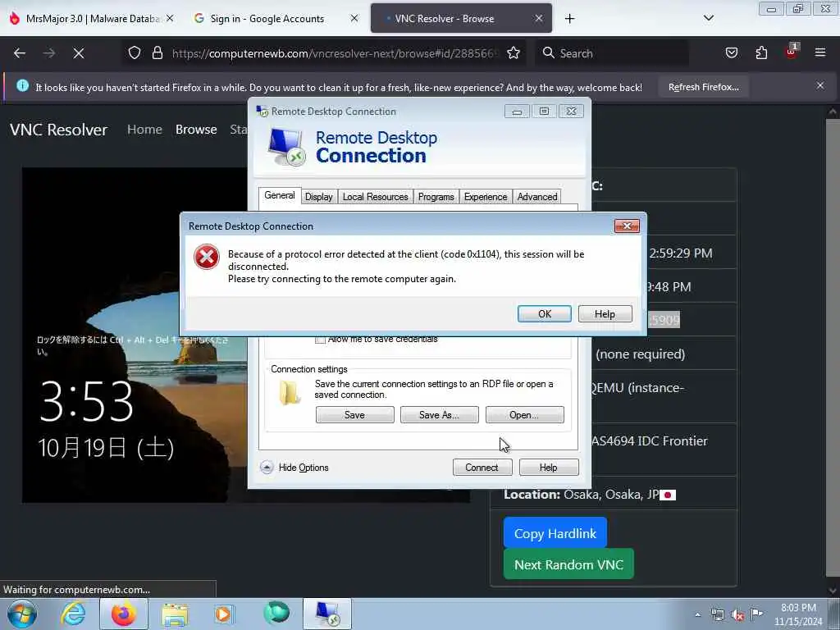
Task: Open the Firefox hamburger menu
Action: tap(820, 53)
